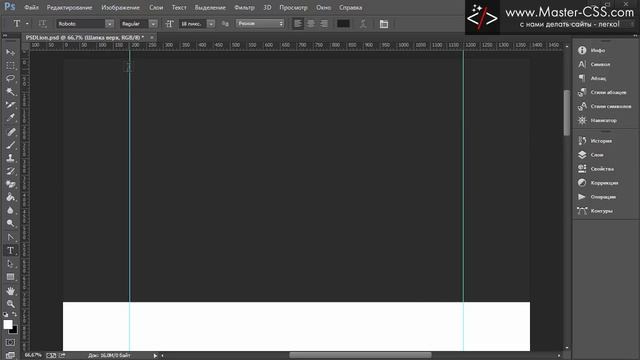The image size is (640, 360).
Task: Open the Справка menu
Action: point(351,7)
